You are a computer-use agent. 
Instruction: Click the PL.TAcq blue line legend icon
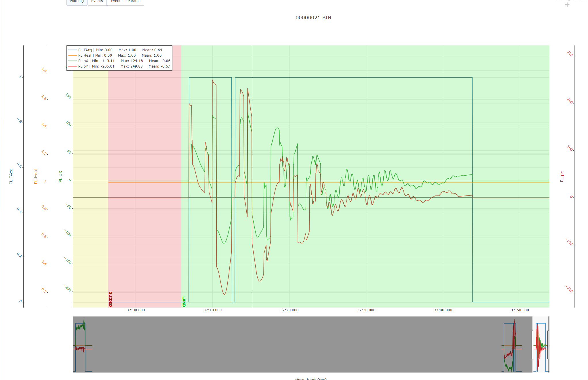click(72, 50)
